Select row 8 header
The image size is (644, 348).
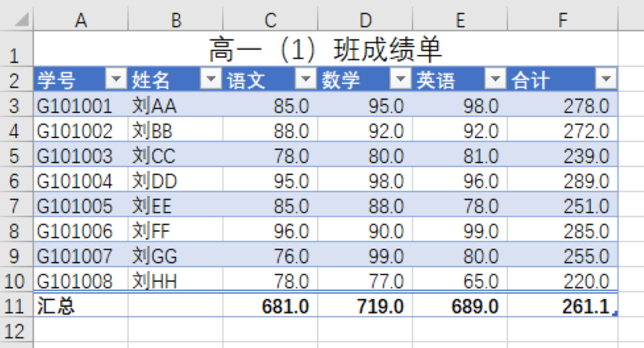pos(17,229)
